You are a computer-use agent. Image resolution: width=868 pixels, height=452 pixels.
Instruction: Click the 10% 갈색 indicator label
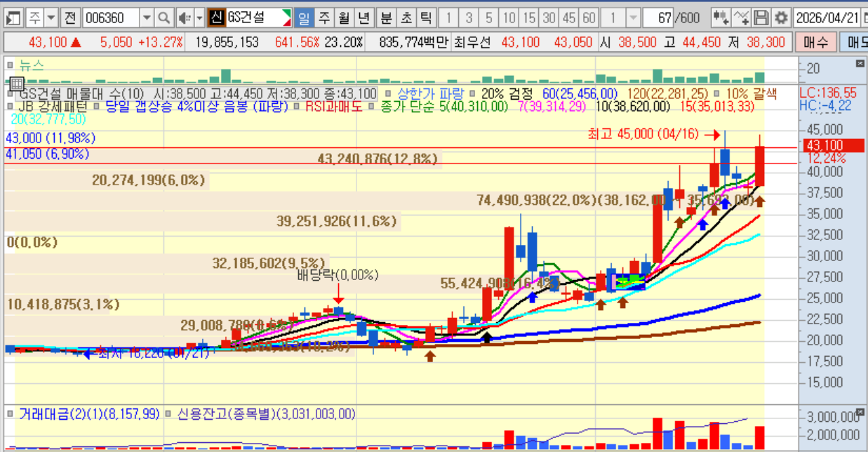click(752, 93)
